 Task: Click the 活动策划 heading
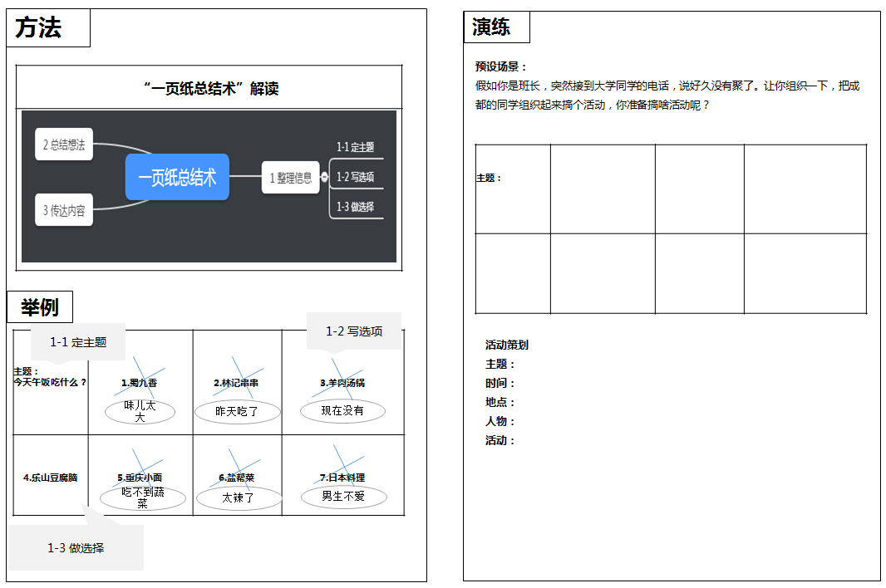[x=507, y=345]
